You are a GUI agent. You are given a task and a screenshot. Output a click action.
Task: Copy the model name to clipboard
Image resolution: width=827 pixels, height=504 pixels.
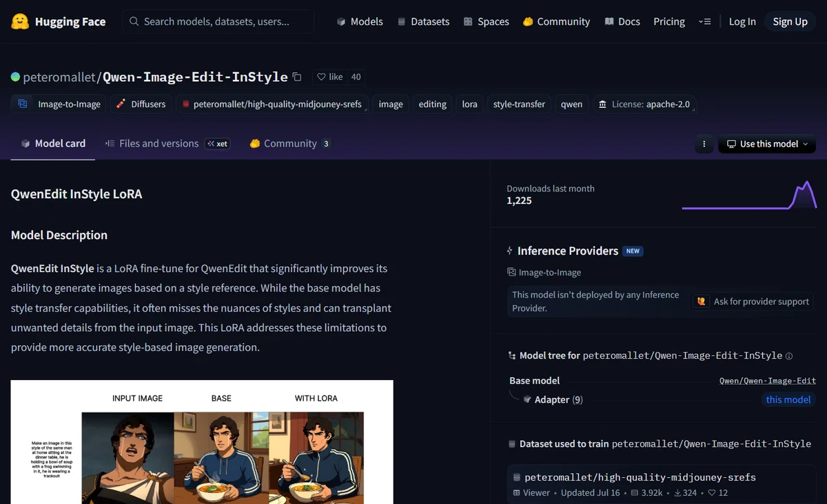tap(297, 76)
